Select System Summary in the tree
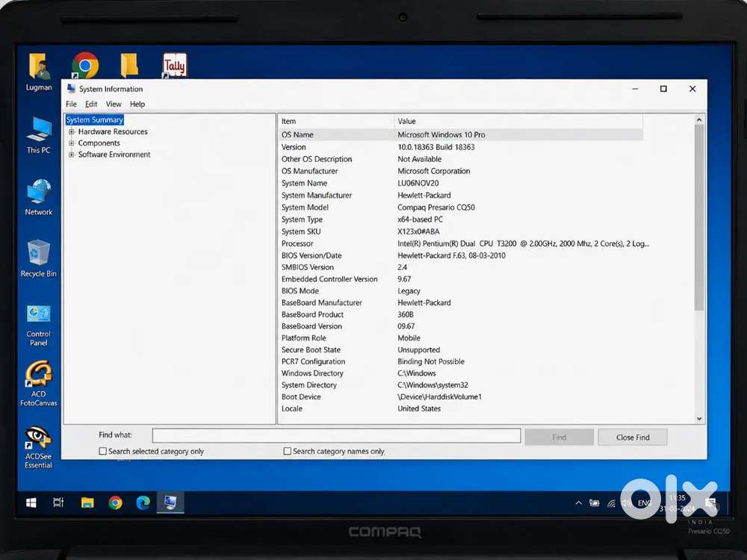This screenshot has width=747, height=560. point(95,119)
